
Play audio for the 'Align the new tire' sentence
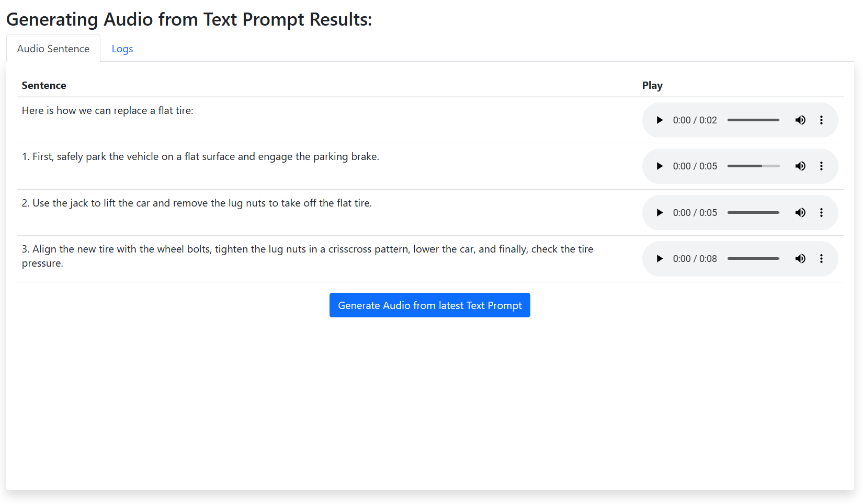click(660, 259)
